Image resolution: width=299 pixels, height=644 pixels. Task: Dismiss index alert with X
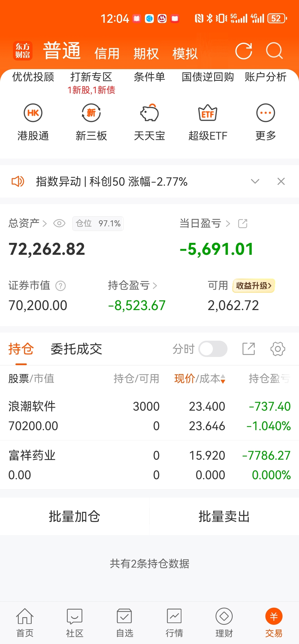tap(281, 181)
